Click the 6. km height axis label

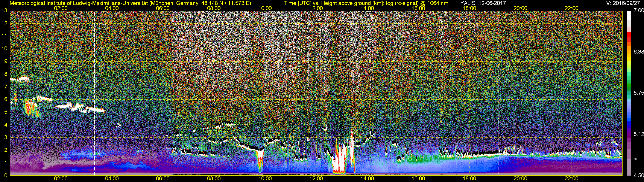coord(6,100)
